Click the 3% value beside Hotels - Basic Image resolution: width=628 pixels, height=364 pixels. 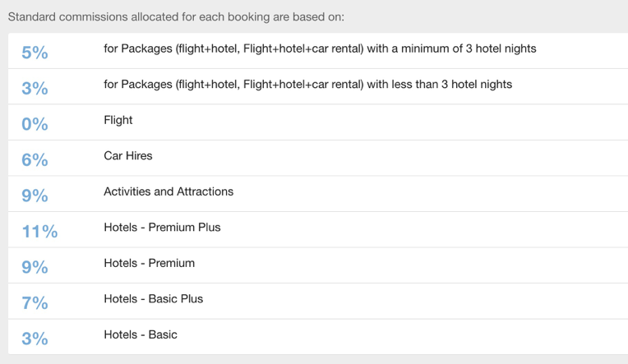coord(35,339)
